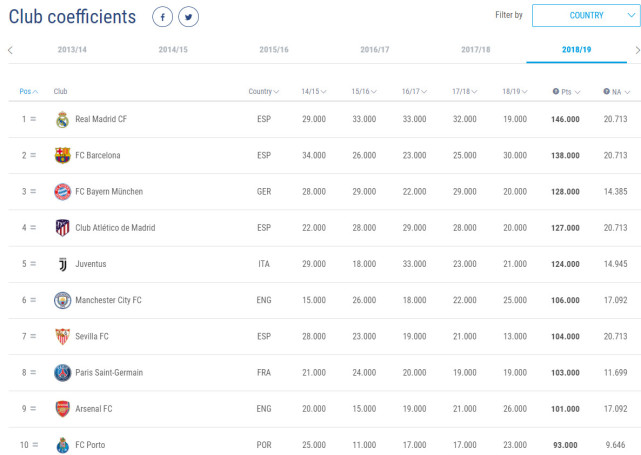Click Bayern München's 128.000 points total

tap(565, 192)
